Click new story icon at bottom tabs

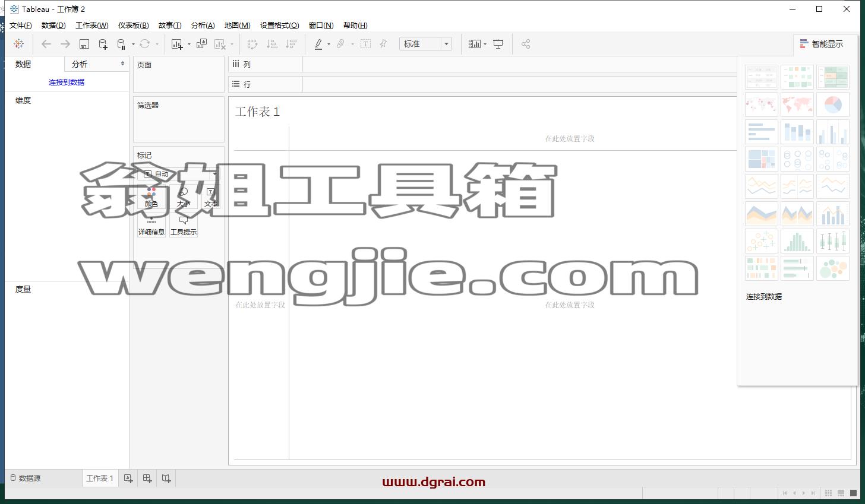coord(166,478)
